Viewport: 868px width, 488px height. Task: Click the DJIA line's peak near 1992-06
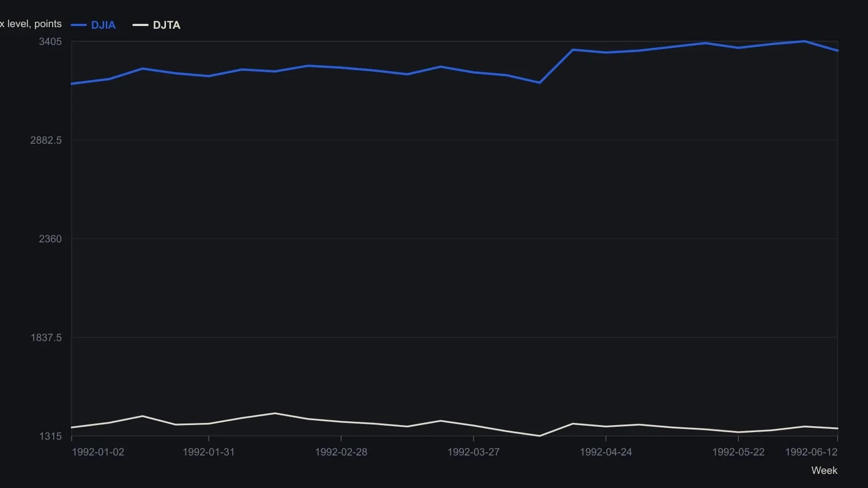(x=805, y=41)
